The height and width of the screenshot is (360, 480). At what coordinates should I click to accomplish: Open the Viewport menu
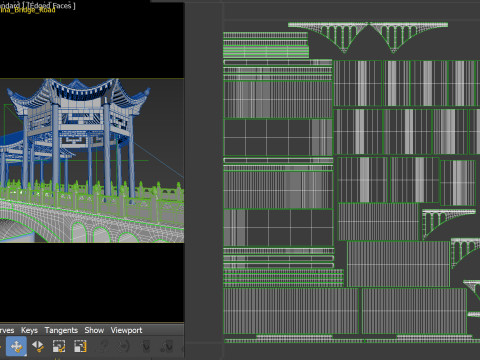126,330
